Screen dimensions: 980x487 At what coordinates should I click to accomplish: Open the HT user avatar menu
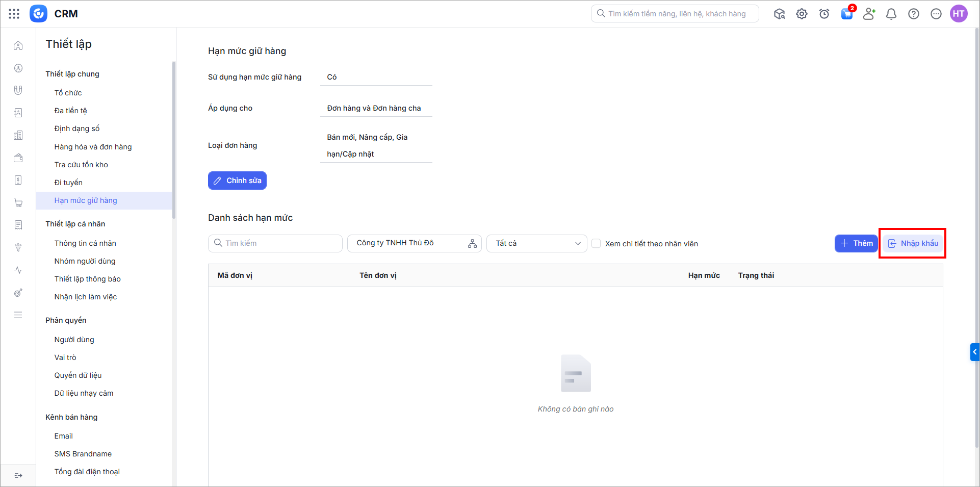(x=958, y=14)
